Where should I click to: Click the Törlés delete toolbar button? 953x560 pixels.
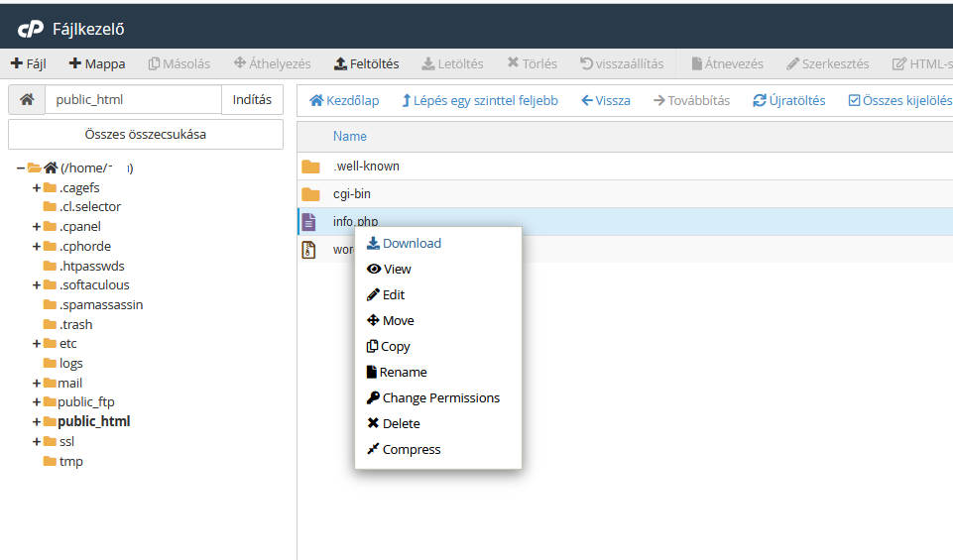[x=532, y=63]
